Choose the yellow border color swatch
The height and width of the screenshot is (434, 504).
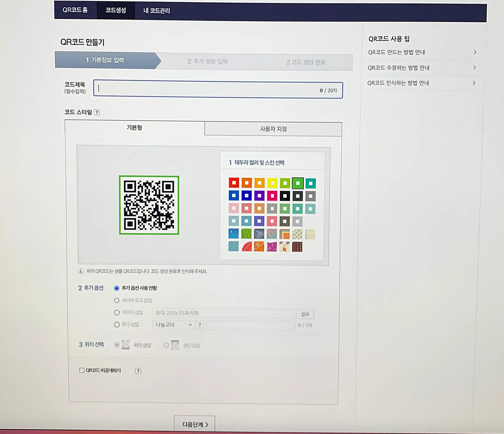click(272, 183)
